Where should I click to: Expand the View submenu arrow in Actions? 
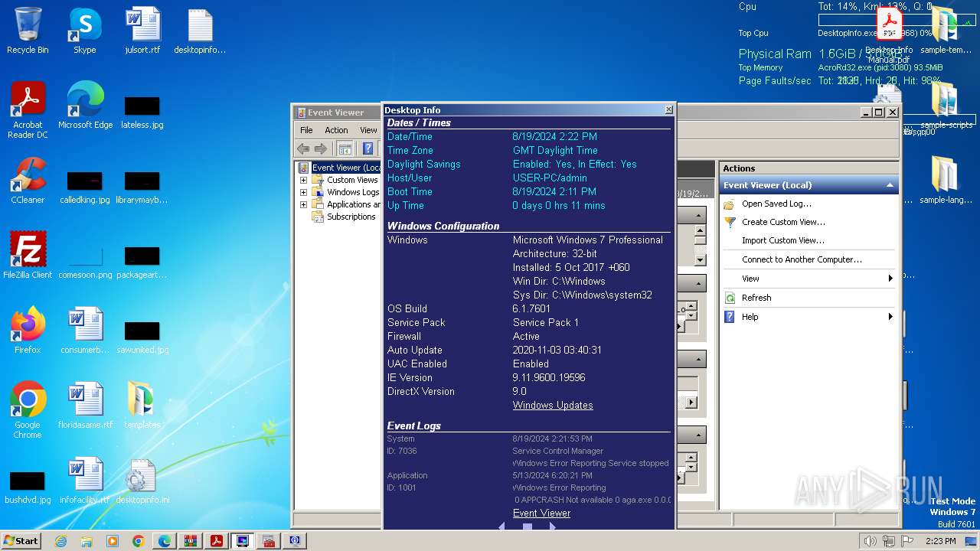pos(890,279)
